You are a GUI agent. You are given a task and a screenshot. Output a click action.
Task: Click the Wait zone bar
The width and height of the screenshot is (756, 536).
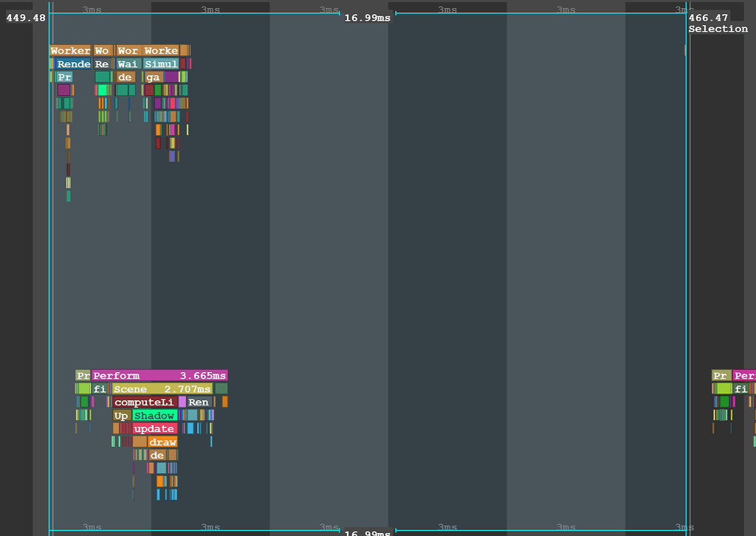[127, 63]
